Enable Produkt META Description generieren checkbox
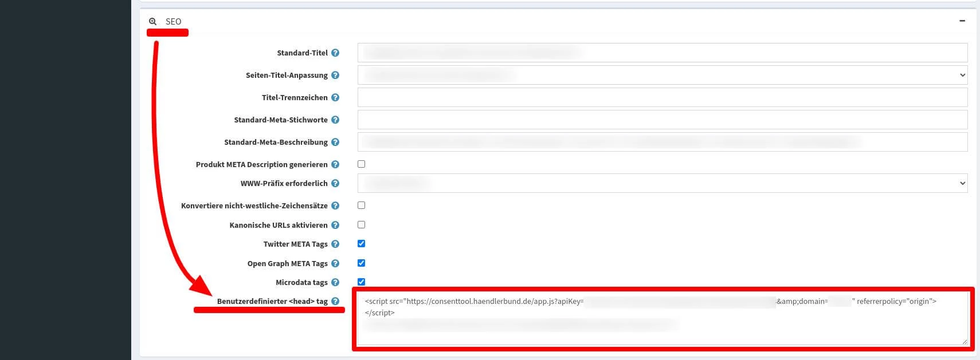The width and height of the screenshot is (980, 360). [x=361, y=164]
